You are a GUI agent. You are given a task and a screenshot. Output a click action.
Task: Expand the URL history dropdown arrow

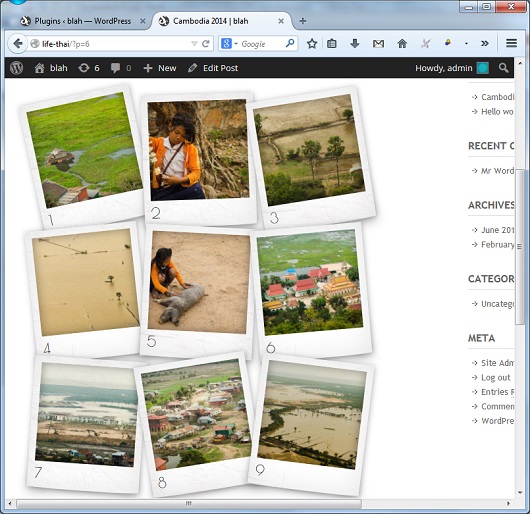click(194, 44)
